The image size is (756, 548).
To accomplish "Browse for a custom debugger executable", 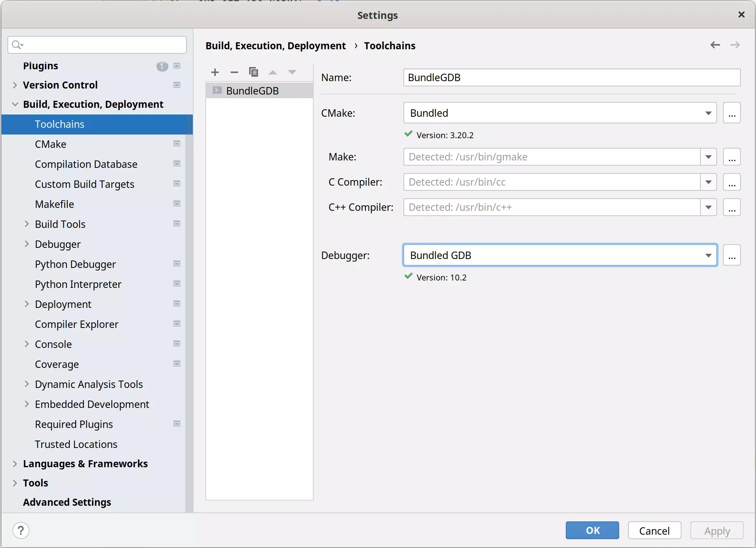I will coord(732,255).
